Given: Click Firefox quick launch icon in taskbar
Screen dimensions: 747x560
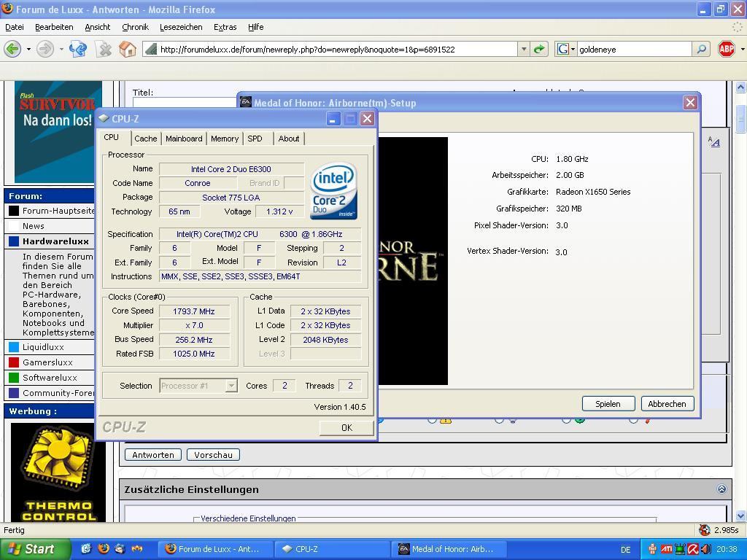Looking at the screenshot, I should coord(104,548).
